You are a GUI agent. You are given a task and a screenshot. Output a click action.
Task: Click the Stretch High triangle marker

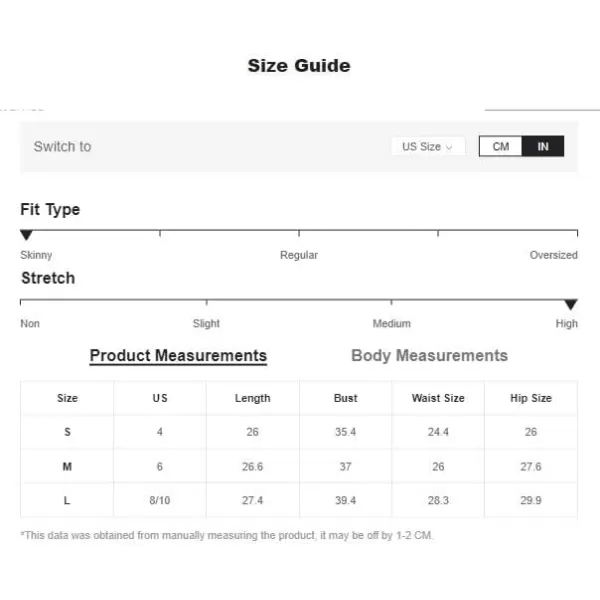pos(571,304)
